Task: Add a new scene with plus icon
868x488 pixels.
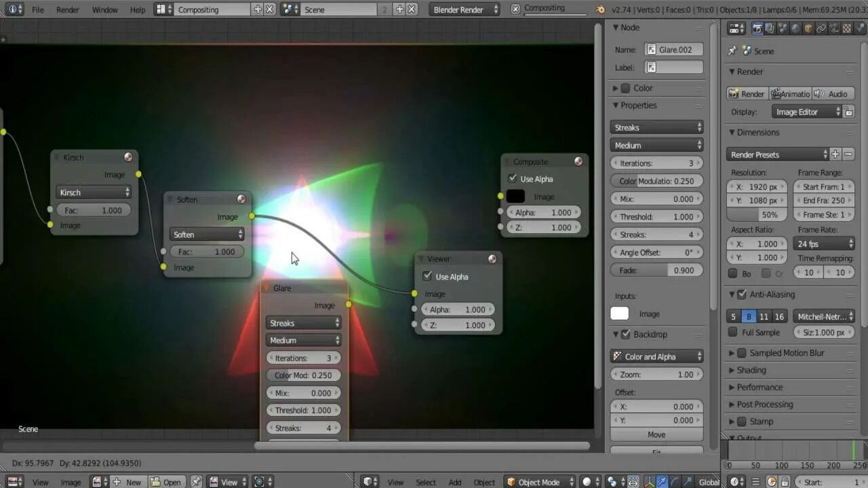Action: pos(399,9)
